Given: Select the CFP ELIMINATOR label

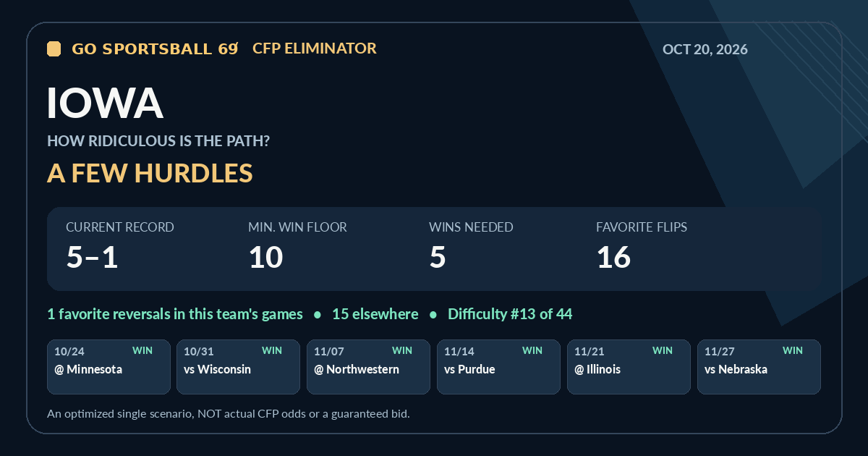Looking at the screenshot, I should coord(315,48).
